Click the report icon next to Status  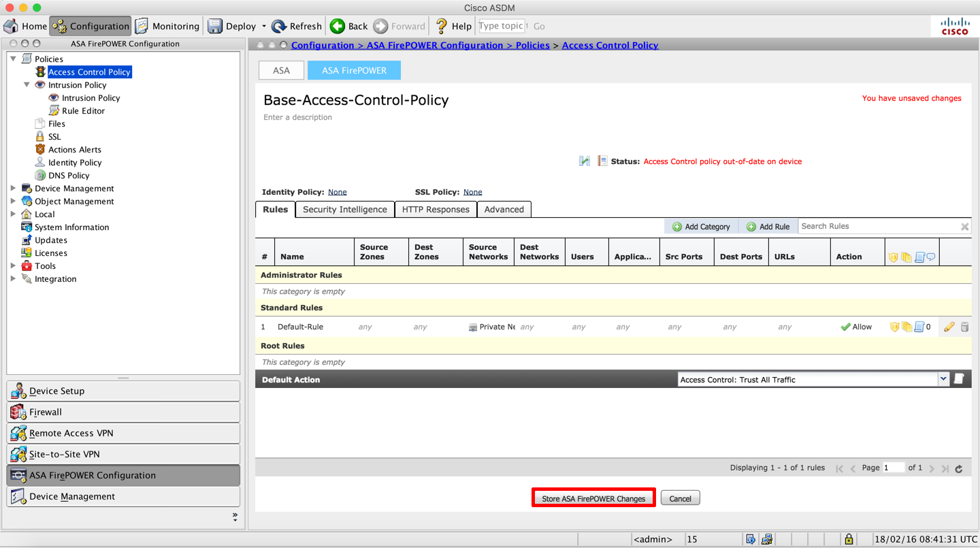coord(602,161)
